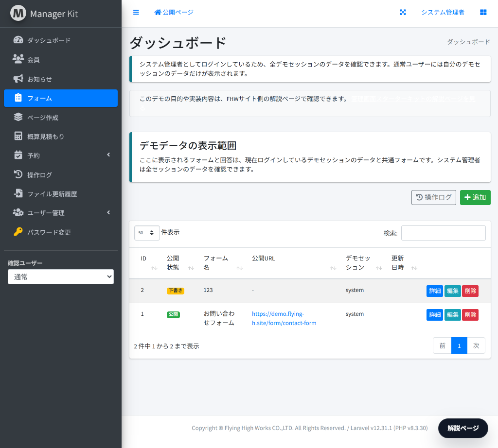The image size is (498, 448).
Task: Open the システム管理者 user menu
Action: pos(443,12)
